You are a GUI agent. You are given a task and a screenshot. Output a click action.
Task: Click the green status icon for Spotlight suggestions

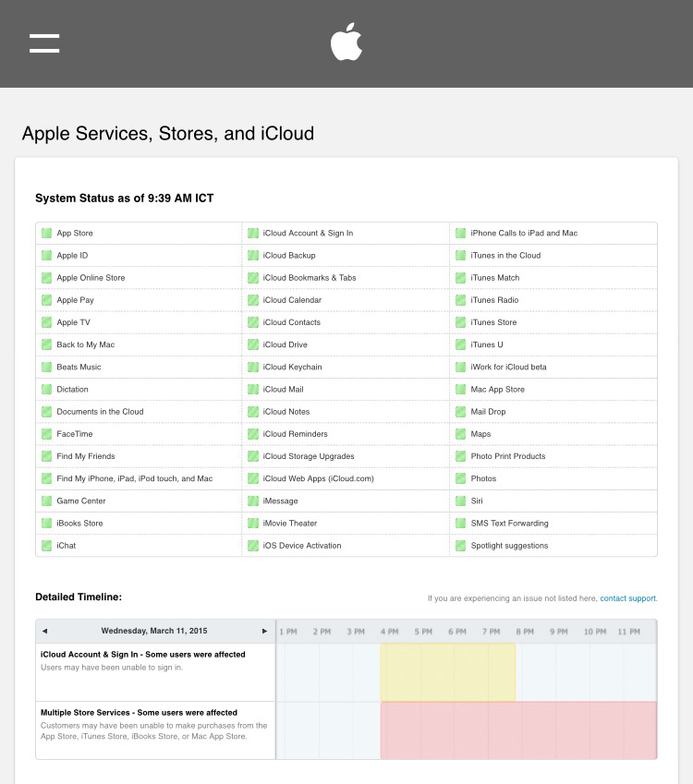click(461, 546)
